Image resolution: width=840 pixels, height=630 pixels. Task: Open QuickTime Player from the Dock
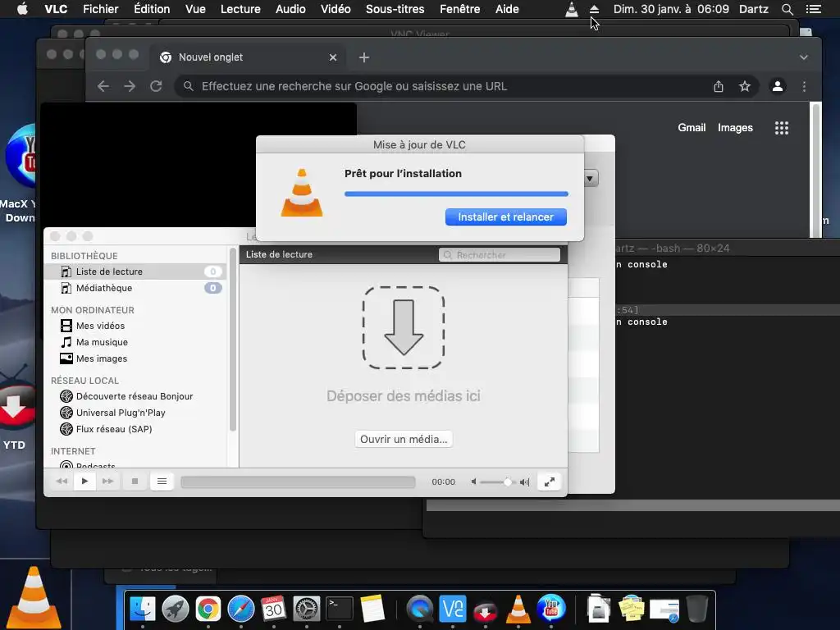tap(420, 609)
